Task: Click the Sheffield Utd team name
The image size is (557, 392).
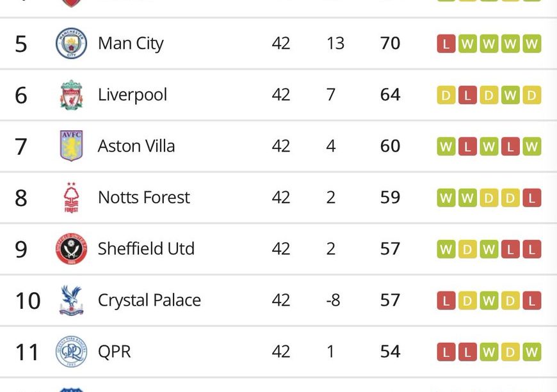Action: [146, 249]
